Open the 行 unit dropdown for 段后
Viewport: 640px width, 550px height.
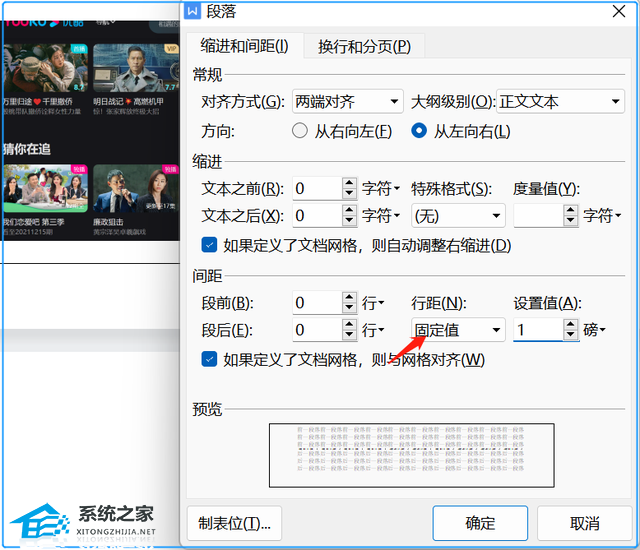click(x=373, y=330)
